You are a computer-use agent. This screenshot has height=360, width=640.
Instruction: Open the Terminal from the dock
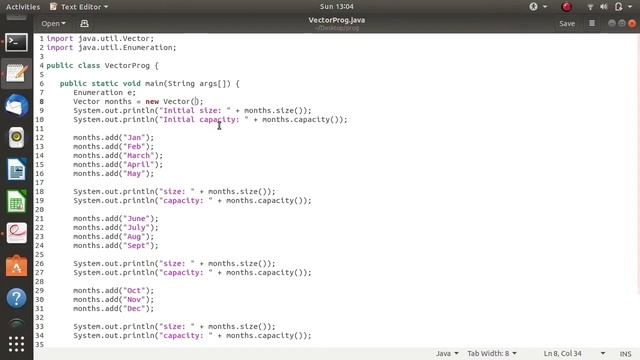pos(16,42)
